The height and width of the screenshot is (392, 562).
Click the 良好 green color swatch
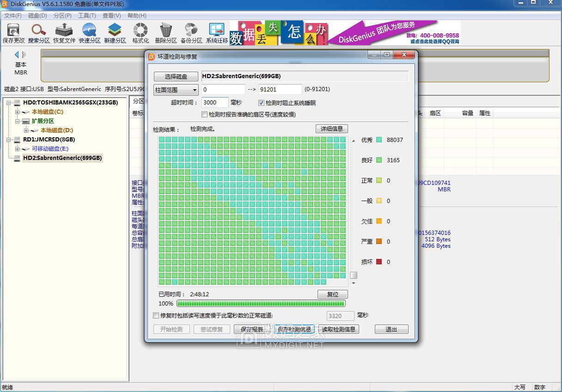tap(379, 160)
